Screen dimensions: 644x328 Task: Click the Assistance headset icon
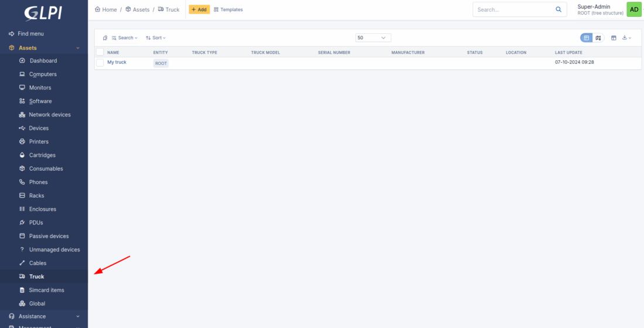click(12, 316)
